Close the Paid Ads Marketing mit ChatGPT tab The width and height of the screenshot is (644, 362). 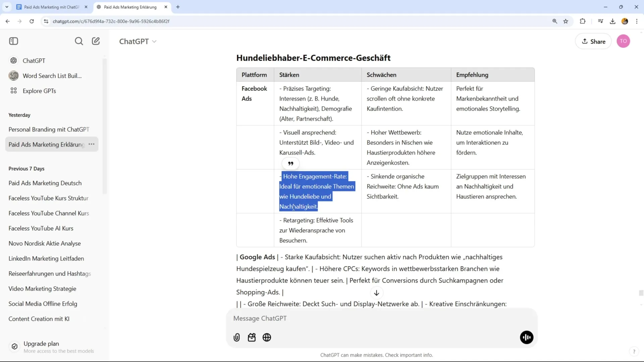click(86, 7)
